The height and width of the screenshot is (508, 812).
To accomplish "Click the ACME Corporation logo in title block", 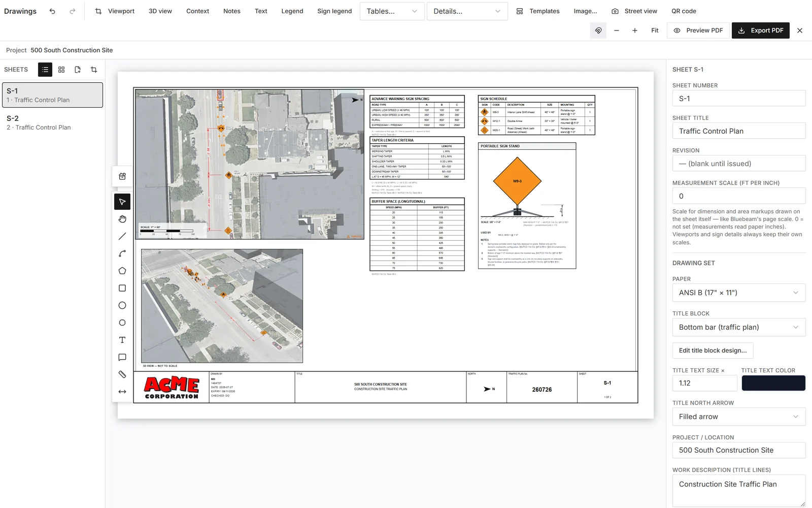I will pyautogui.click(x=172, y=388).
